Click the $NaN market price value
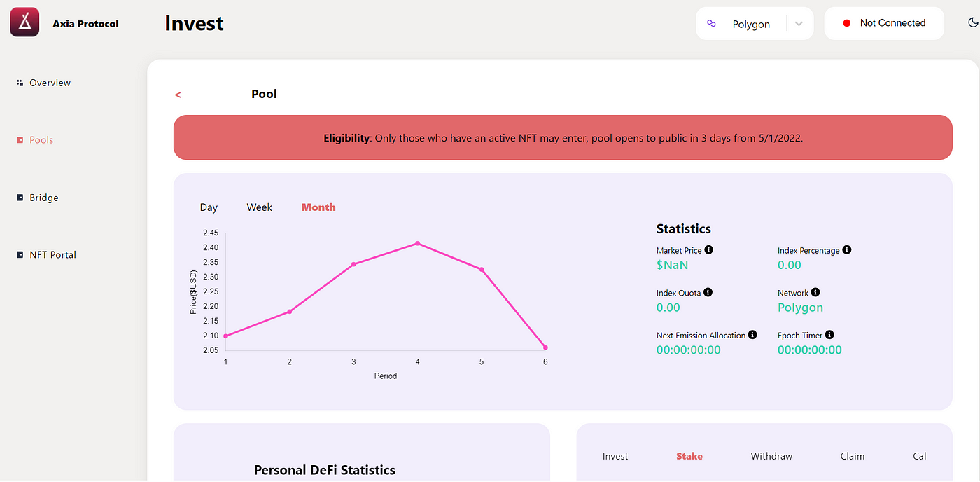 [673, 265]
